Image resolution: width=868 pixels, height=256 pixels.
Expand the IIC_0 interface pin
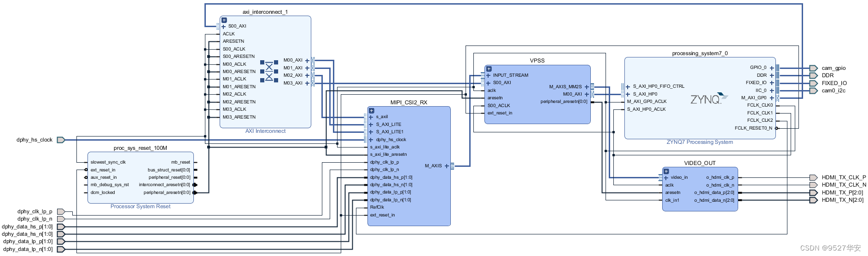(x=772, y=91)
